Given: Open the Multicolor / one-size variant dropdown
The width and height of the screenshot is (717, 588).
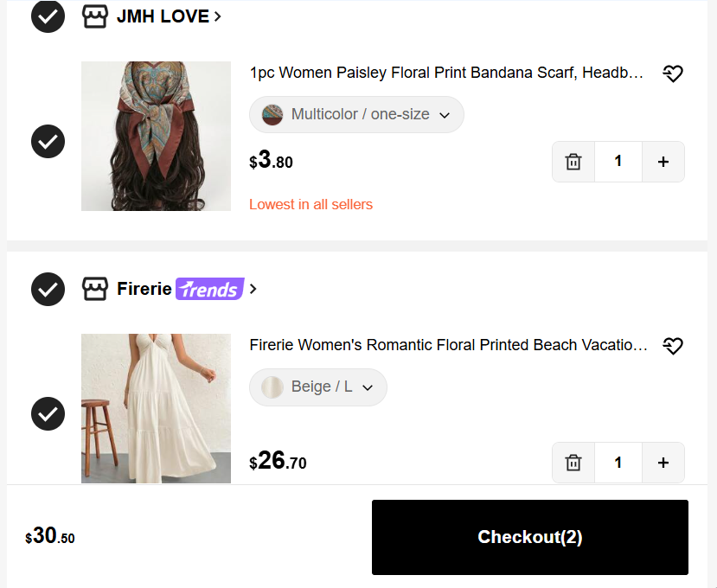Looking at the screenshot, I should point(356,114).
